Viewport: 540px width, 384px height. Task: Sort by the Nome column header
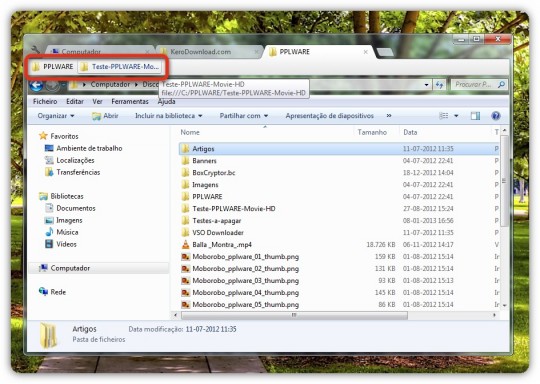click(190, 132)
